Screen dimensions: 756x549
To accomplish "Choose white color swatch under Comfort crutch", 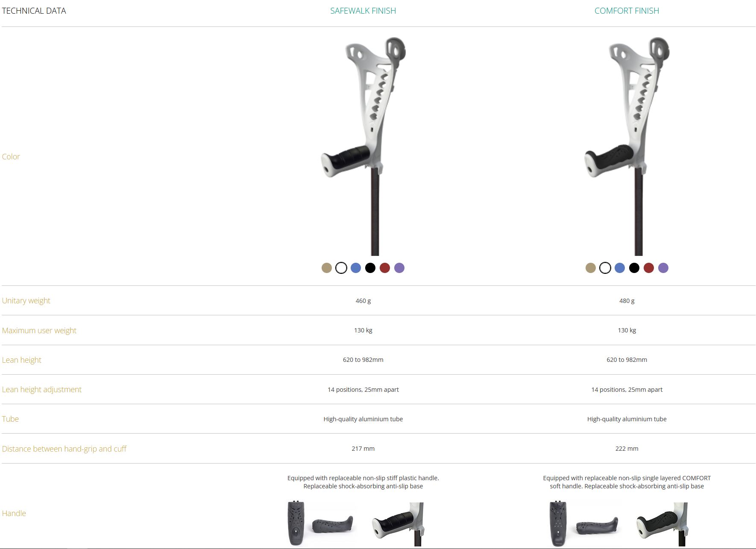I will (x=605, y=268).
